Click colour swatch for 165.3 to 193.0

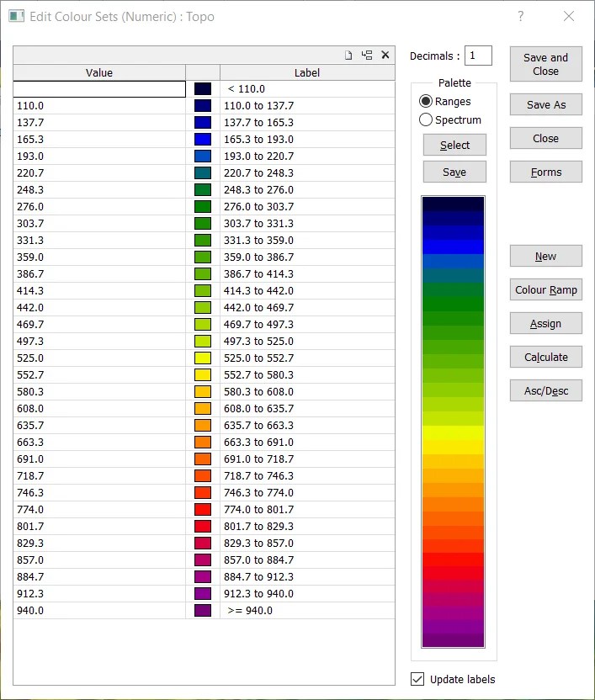click(203, 140)
